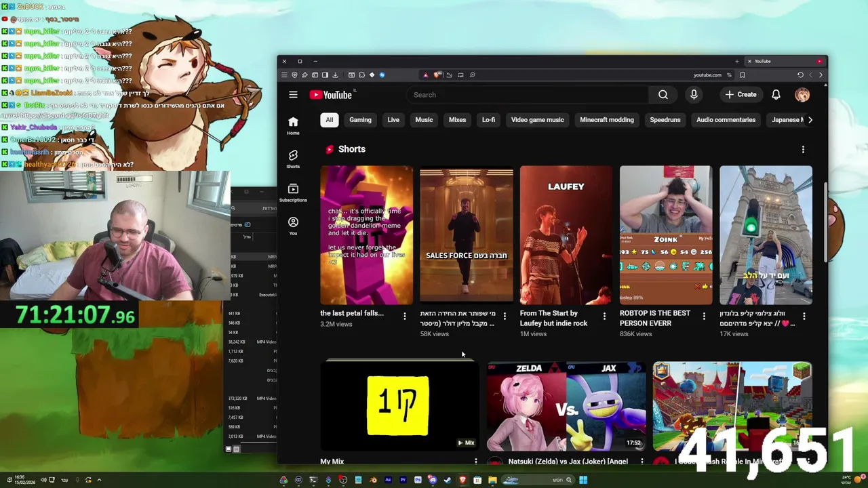Select the Music filter chip
Viewport: 868px width, 488px height.
pos(424,120)
